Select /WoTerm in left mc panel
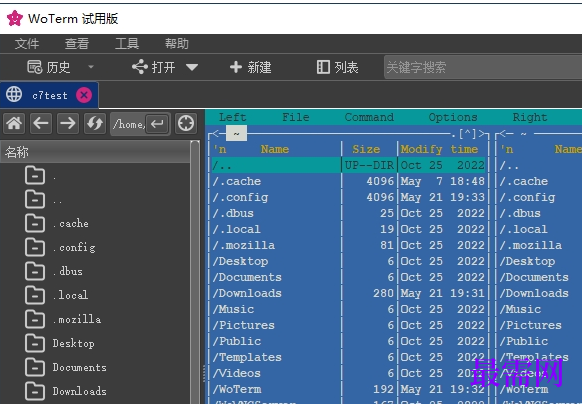The width and height of the screenshot is (582, 404). coord(348,389)
